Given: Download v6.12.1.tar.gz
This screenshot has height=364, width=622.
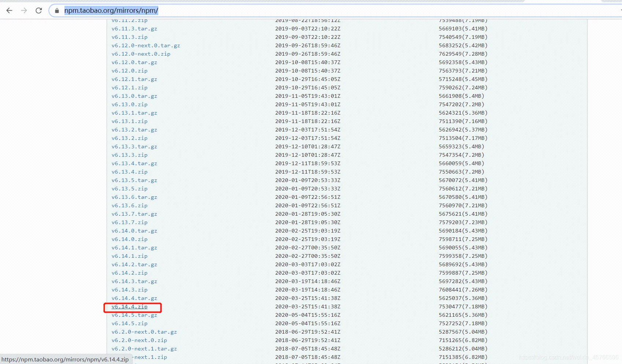Looking at the screenshot, I should [x=134, y=79].
